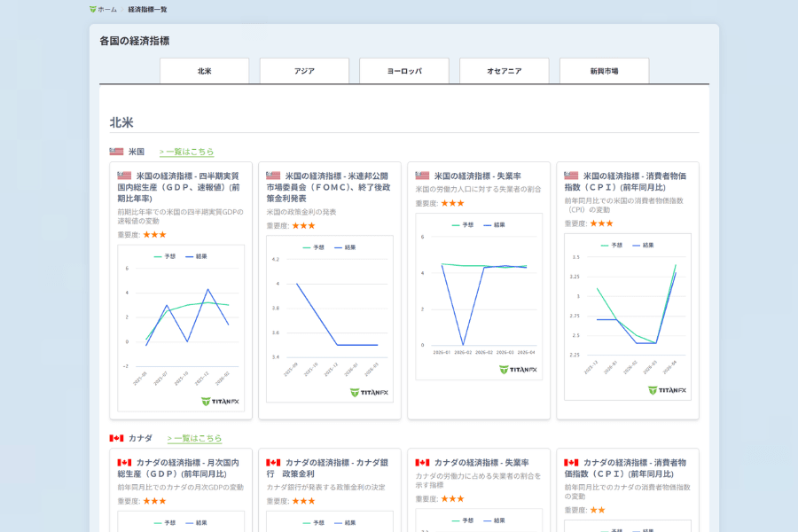Click importance stars in カナダ銀行 政策金利 card
This screenshot has width=798, height=532.
304,501
